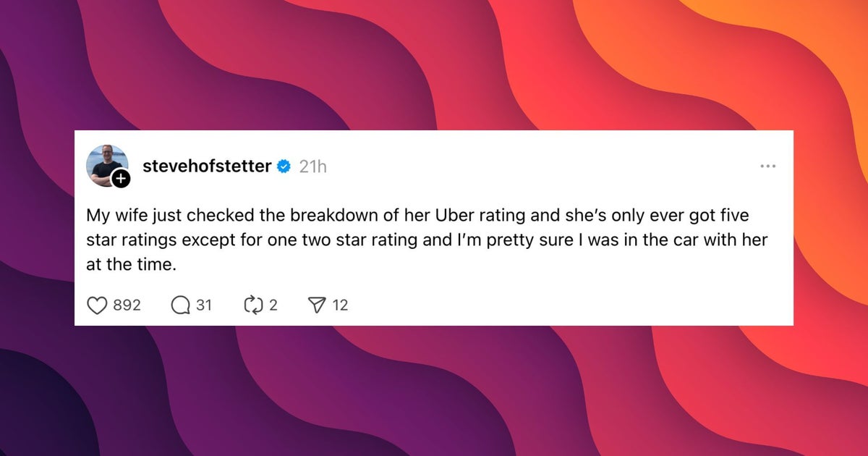Open the post via the 21h timestamp
The image size is (868, 456).
pyautogui.click(x=312, y=166)
